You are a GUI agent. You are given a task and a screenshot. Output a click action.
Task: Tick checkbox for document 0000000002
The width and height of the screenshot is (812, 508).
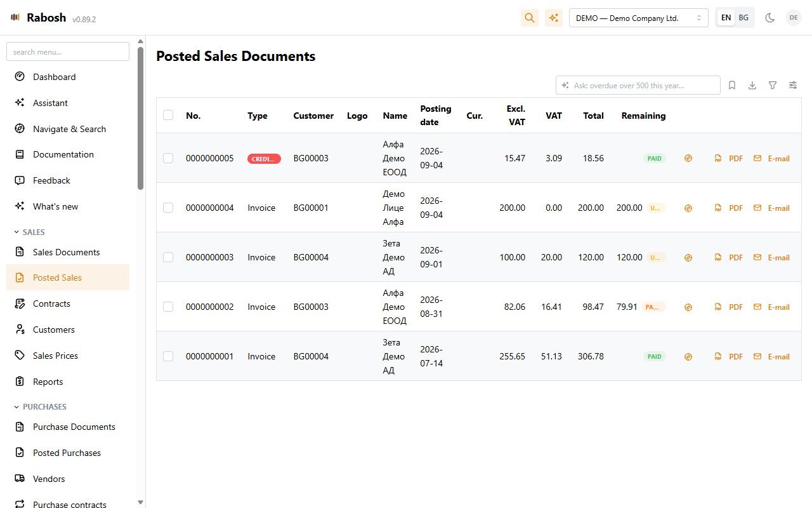[x=168, y=307]
